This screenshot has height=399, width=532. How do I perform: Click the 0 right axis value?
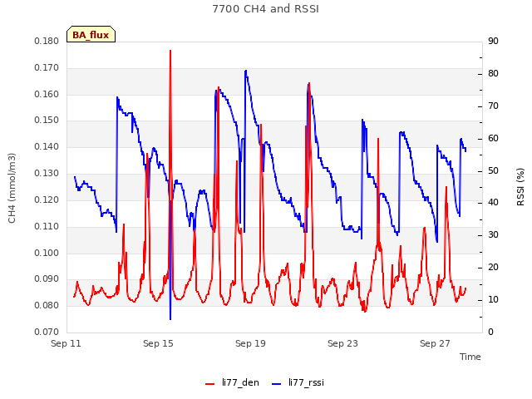[x=490, y=332]
